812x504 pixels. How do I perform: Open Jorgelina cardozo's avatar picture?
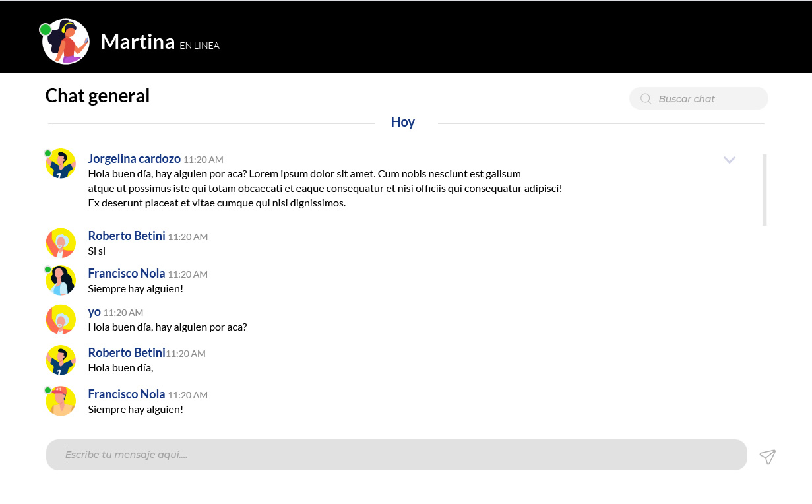pos(61,164)
